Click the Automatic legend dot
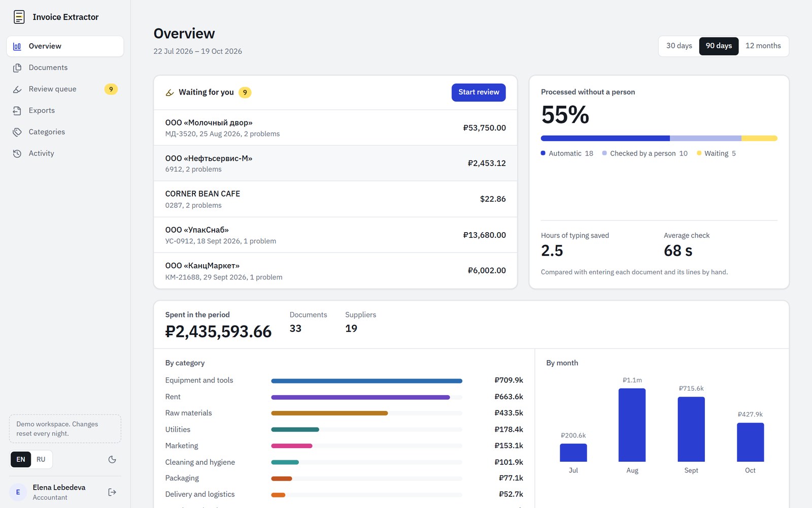The height and width of the screenshot is (508, 812). [x=543, y=153]
